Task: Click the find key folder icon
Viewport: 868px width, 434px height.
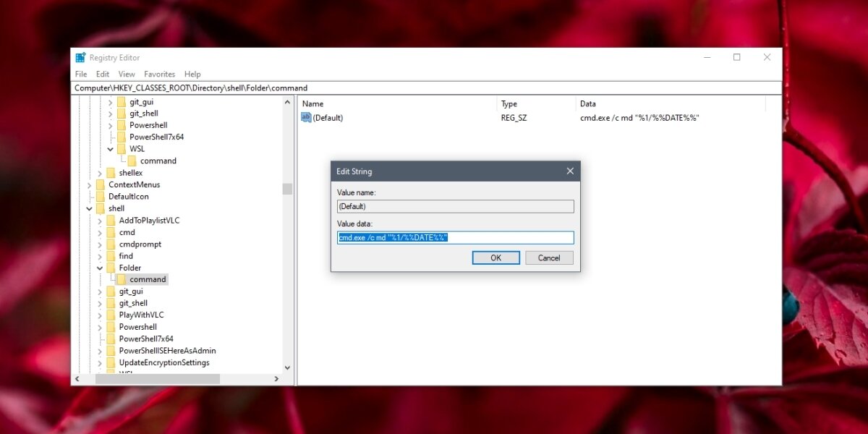Action: [x=111, y=255]
